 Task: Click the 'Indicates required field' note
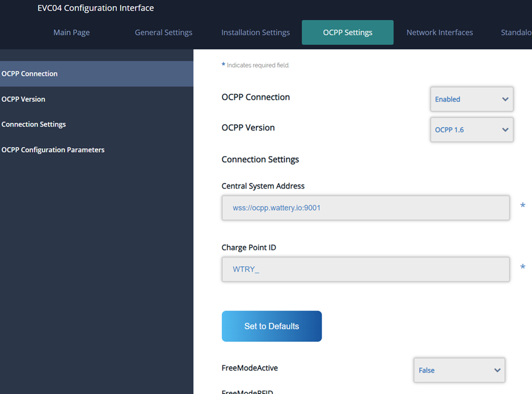[x=257, y=65]
